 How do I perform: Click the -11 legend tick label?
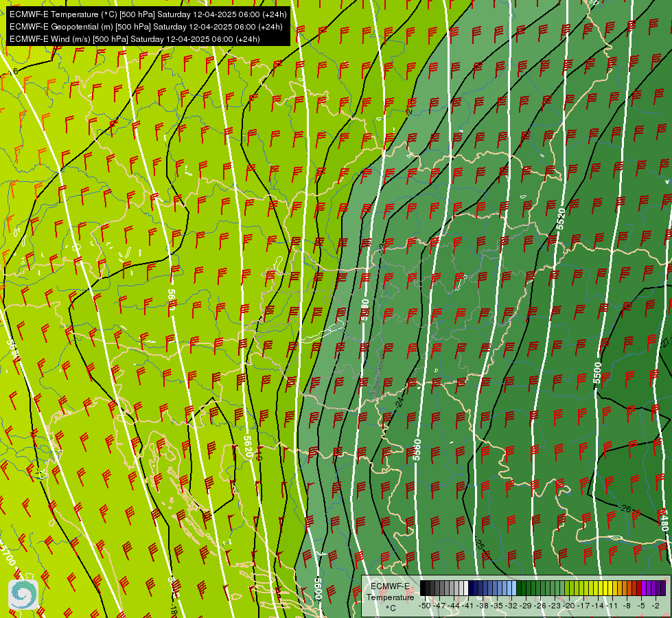[612, 606]
